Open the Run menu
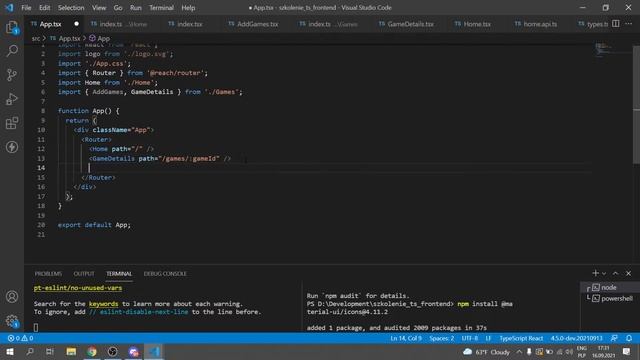Viewport: 640px width, 360px height. coord(136,8)
